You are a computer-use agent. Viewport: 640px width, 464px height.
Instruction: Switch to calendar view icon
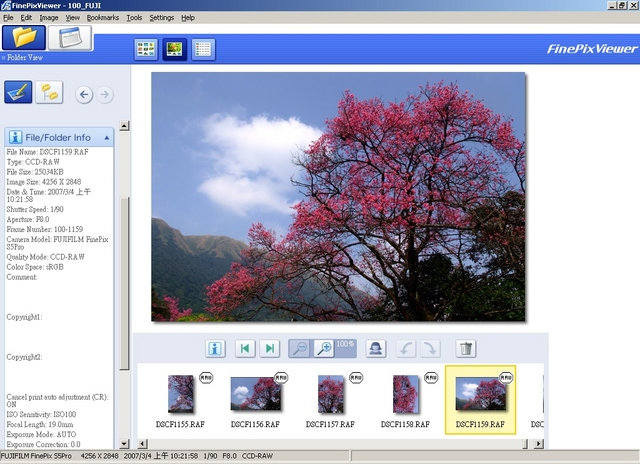70,38
